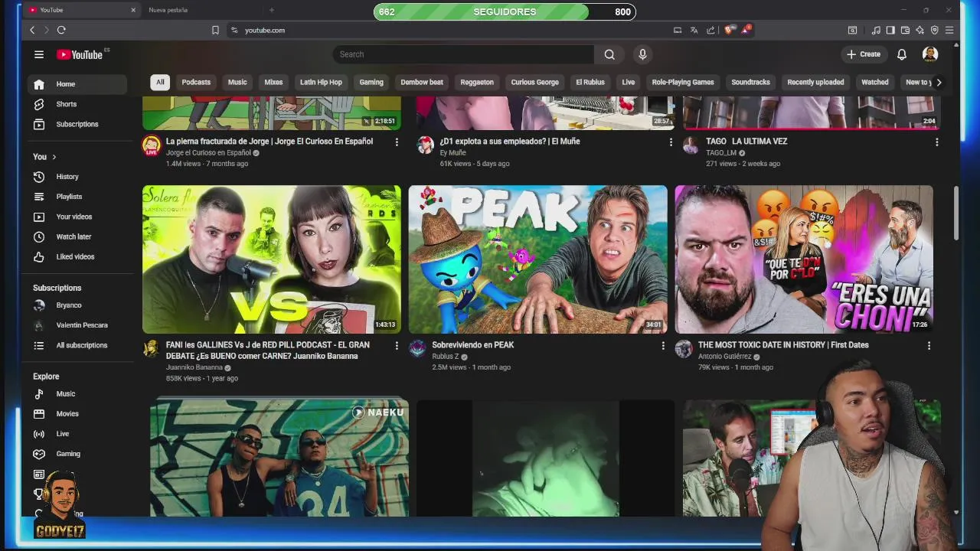
Task: Open Brave Shields lion icon
Action: [x=728, y=30]
